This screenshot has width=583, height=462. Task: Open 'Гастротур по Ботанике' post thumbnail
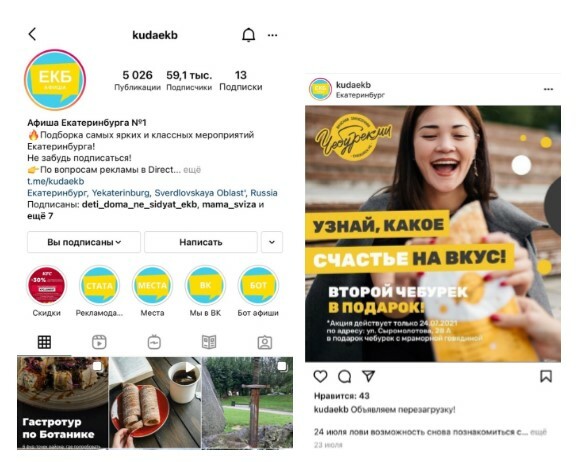(62, 403)
